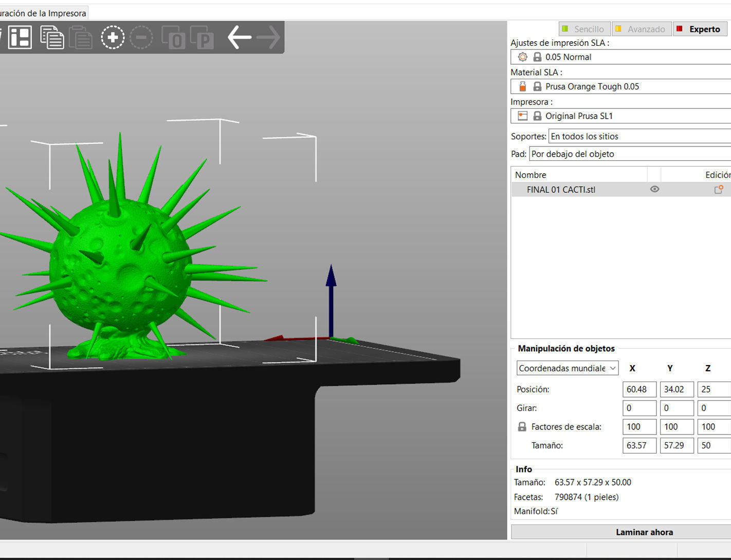Click the Posición X field
Image resolution: width=731 pixels, height=560 pixels.
(639, 389)
